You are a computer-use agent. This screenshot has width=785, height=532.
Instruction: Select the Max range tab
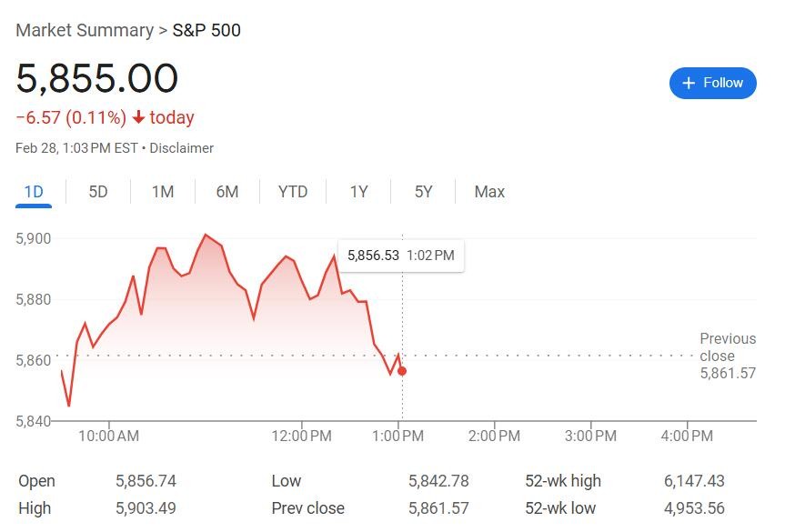coord(489,192)
